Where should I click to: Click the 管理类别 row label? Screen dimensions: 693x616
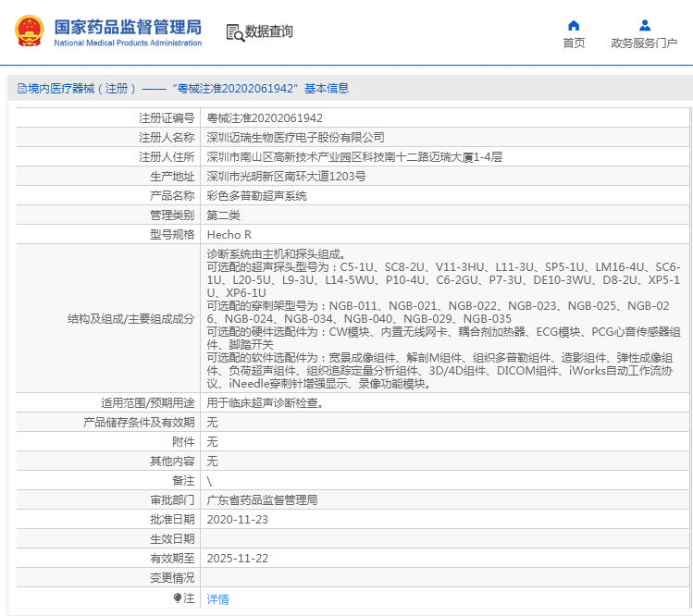[x=172, y=216]
